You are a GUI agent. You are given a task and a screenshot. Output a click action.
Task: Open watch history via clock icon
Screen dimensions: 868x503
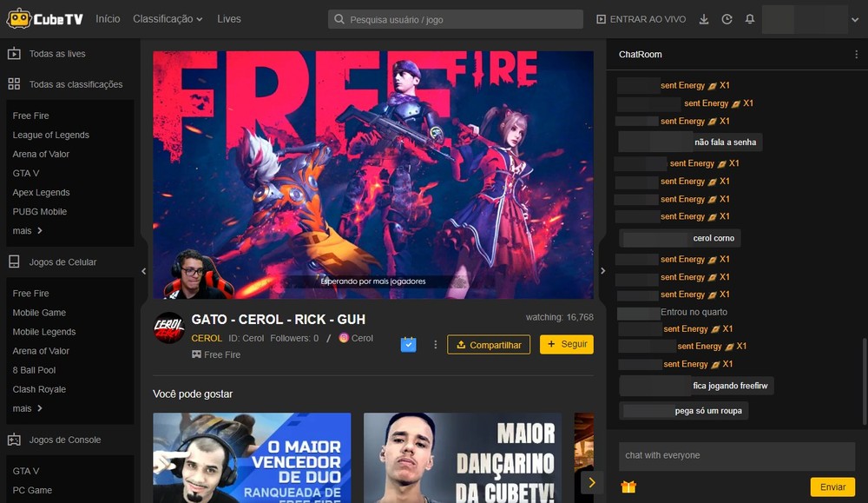click(x=727, y=18)
